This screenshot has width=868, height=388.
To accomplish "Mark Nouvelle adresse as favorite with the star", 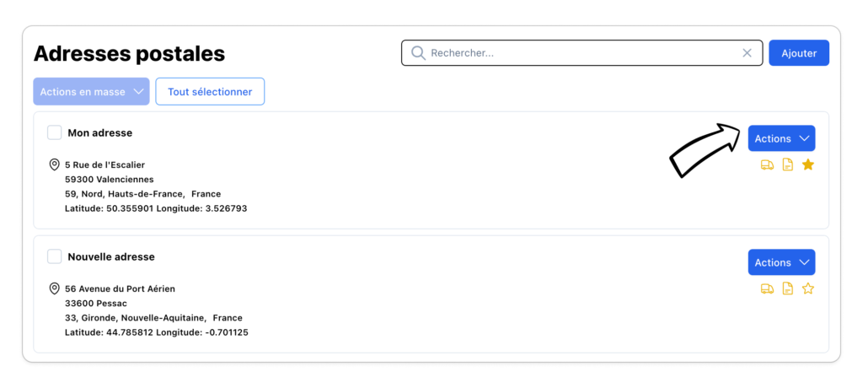I will (x=808, y=288).
